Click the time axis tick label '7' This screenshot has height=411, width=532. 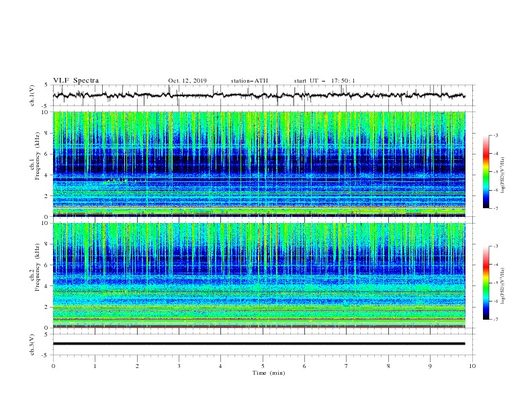tap(347, 366)
